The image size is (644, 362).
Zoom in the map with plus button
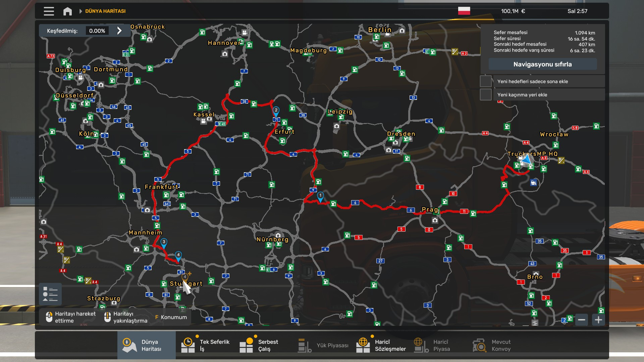click(598, 320)
